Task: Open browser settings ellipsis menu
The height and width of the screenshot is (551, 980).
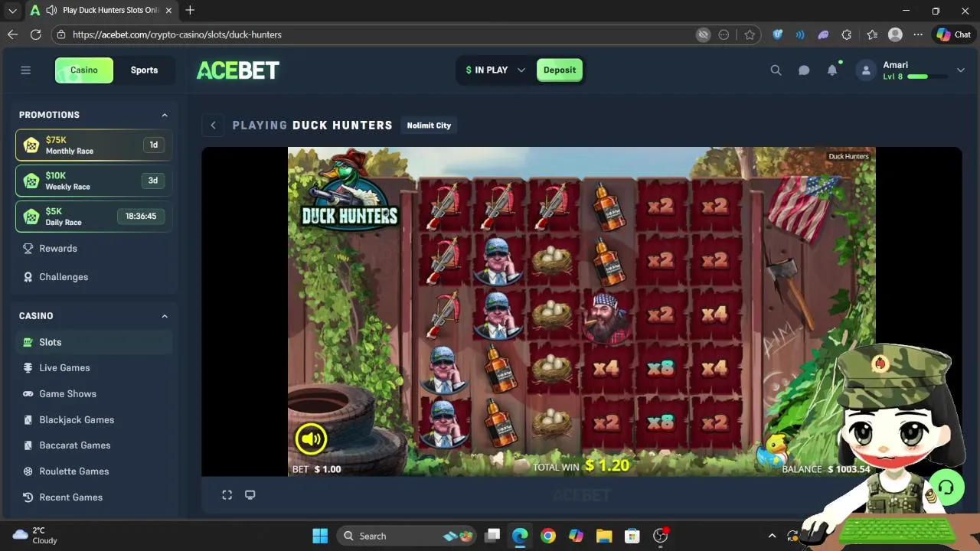Action: (919, 34)
